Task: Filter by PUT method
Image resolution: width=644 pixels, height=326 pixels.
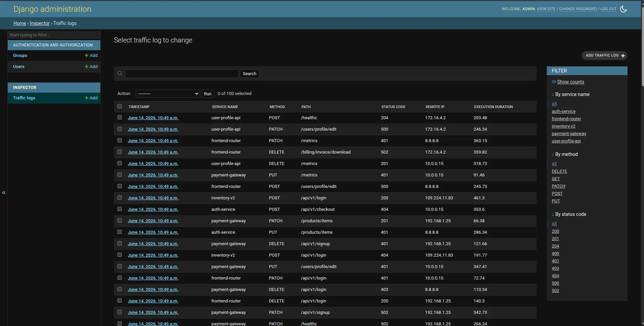Action: [x=556, y=201]
